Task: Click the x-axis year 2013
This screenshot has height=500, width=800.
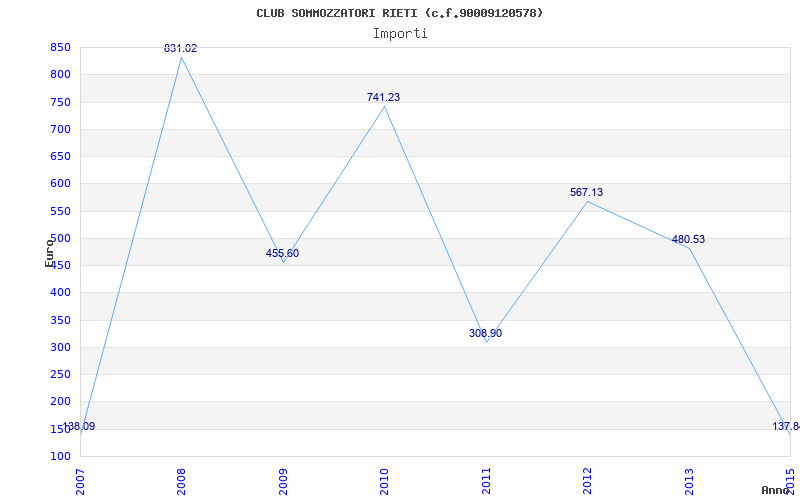Action: (x=689, y=481)
